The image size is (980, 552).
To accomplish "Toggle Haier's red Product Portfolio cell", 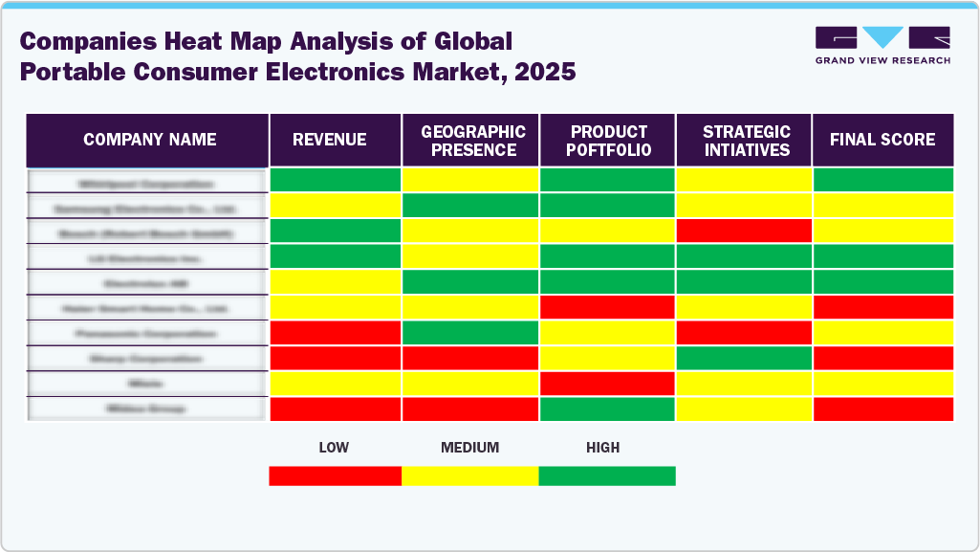I will (608, 308).
